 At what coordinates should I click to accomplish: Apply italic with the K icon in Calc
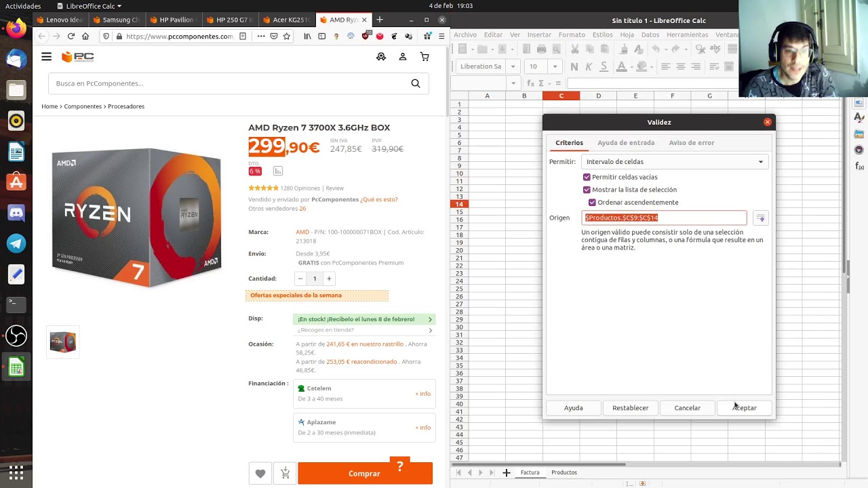589,66
